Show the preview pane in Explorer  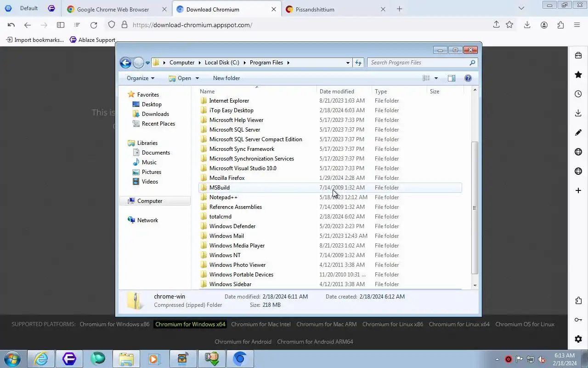(x=452, y=78)
